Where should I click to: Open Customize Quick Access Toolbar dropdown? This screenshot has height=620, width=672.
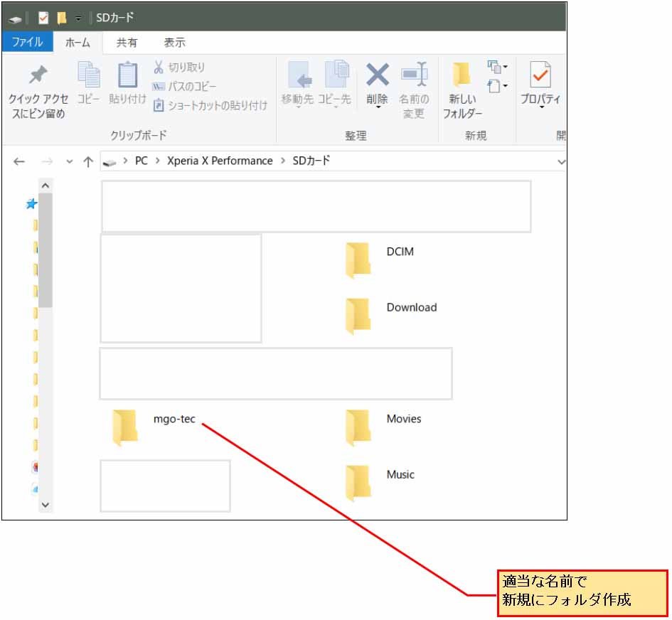(78, 18)
